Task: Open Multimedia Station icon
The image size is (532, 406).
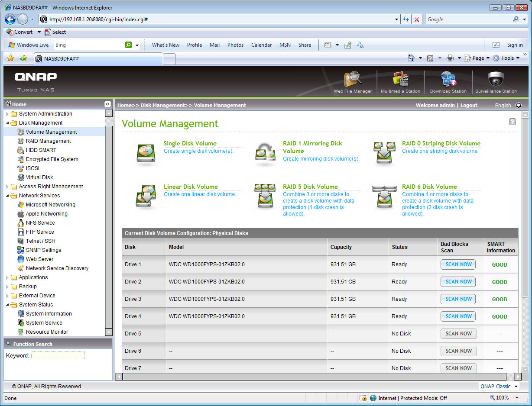Action: (400, 80)
